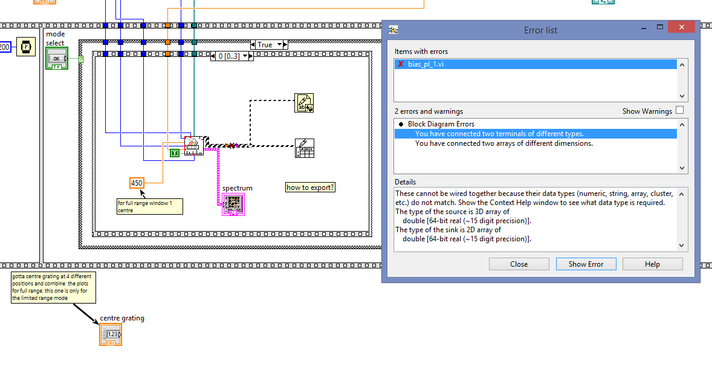Click the wait timer clock icon

click(26, 47)
